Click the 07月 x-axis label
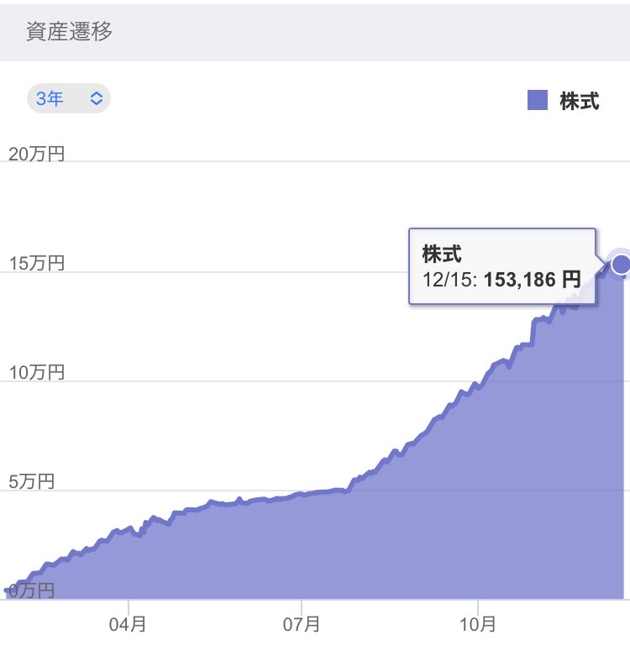This screenshot has height=672, width=630. click(301, 625)
